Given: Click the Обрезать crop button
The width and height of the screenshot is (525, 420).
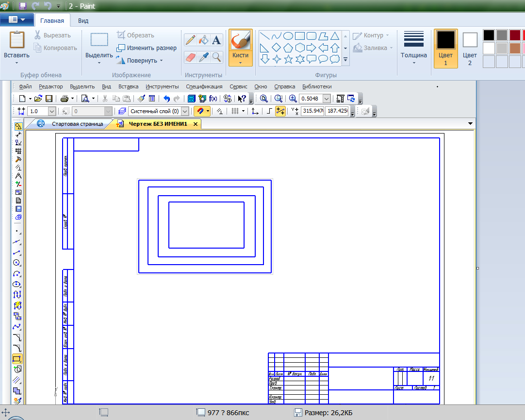Looking at the screenshot, I should tap(135, 35).
